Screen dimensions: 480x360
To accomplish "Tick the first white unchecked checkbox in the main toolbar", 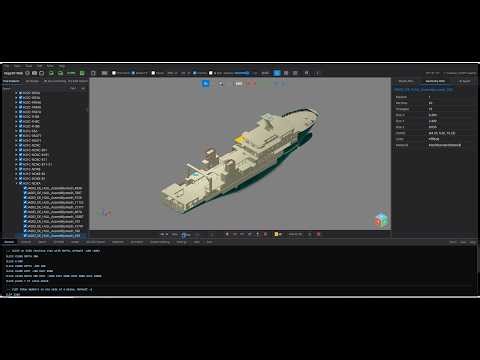I will pyautogui.click(x=114, y=73).
